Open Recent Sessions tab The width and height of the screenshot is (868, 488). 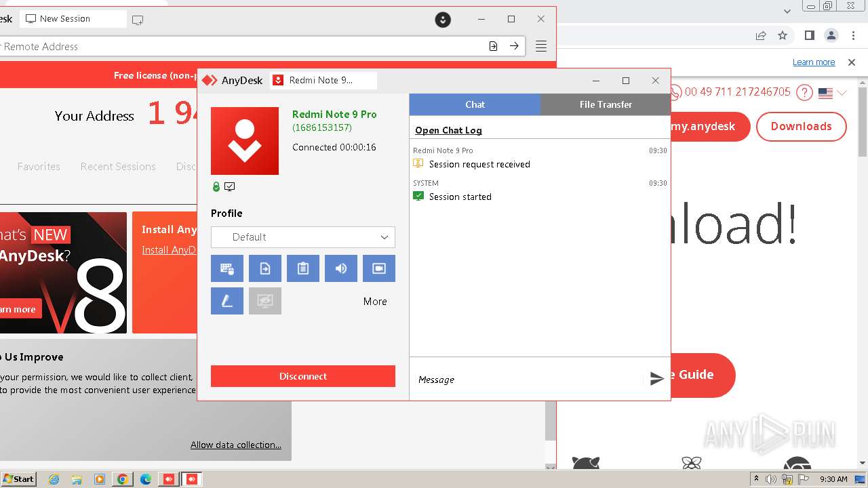[118, 166]
